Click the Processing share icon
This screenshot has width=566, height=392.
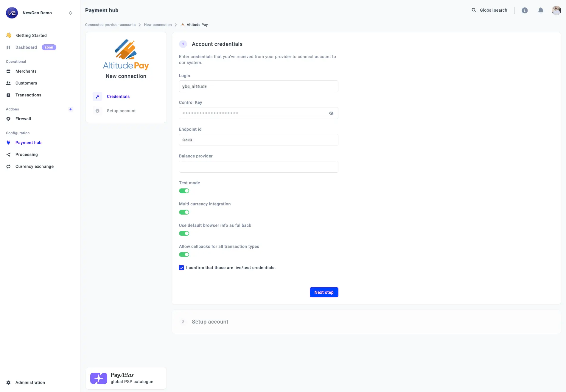[x=8, y=154]
